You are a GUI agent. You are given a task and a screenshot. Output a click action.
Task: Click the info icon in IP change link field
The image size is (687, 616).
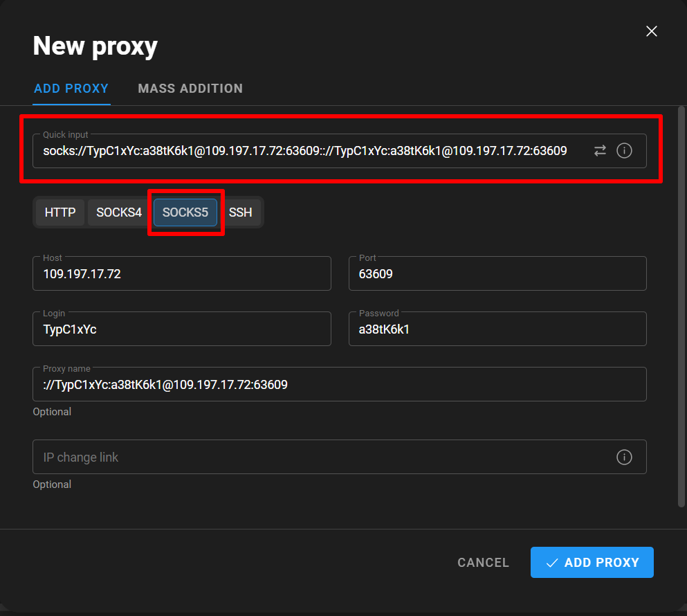coord(624,458)
